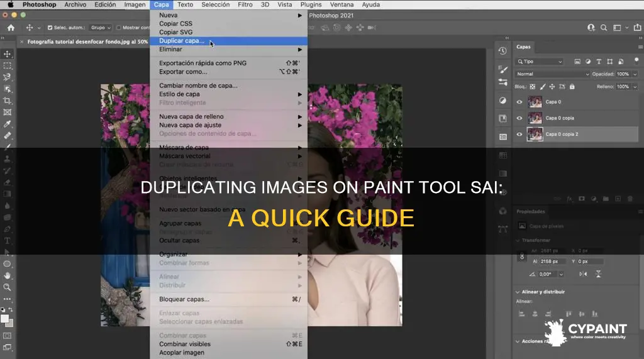Click the search icon in the top-right bar
Screen dimensions: 644x359
tap(604, 28)
